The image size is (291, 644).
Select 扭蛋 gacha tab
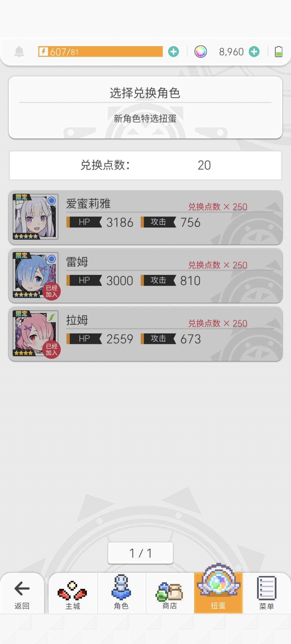point(218,593)
